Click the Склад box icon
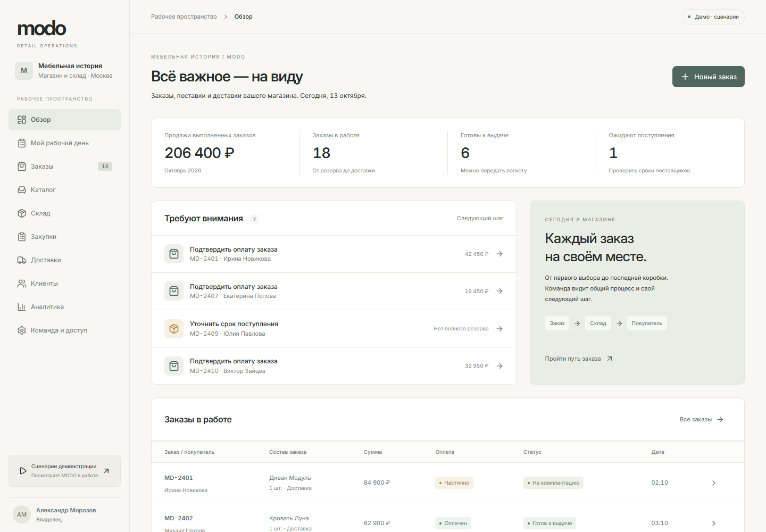The width and height of the screenshot is (766, 532). point(22,213)
